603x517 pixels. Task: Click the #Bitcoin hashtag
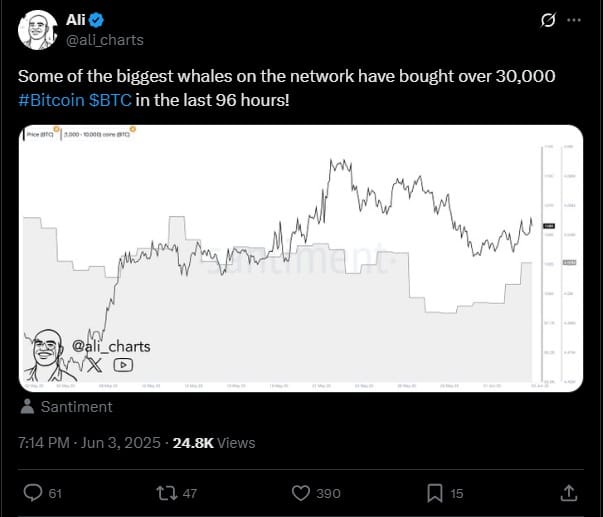pos(51,100)
